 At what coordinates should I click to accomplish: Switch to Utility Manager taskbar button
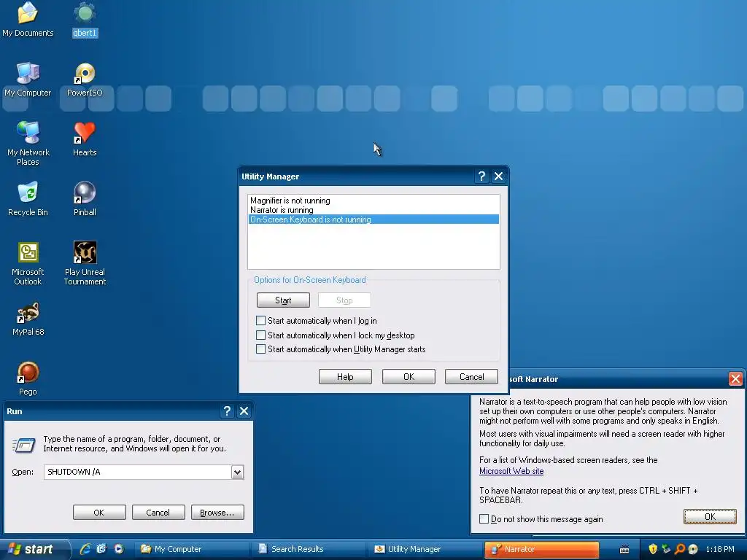(425, 549)
